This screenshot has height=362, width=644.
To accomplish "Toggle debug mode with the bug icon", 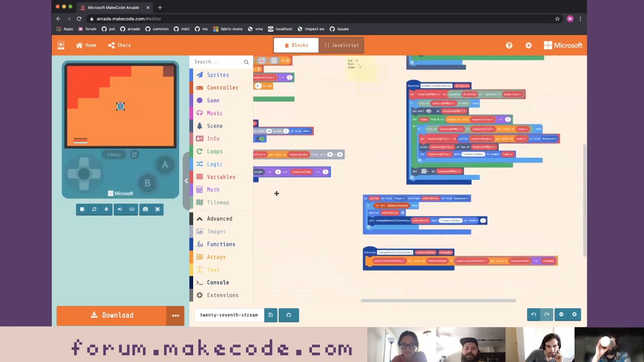I will (x=106, y=209).
